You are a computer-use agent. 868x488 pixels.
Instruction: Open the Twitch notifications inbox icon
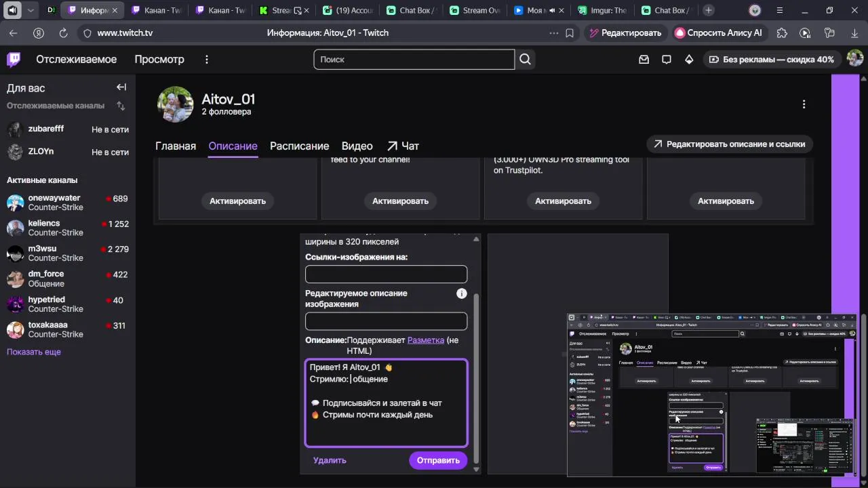pyautogui.click(x=644, y=60)
